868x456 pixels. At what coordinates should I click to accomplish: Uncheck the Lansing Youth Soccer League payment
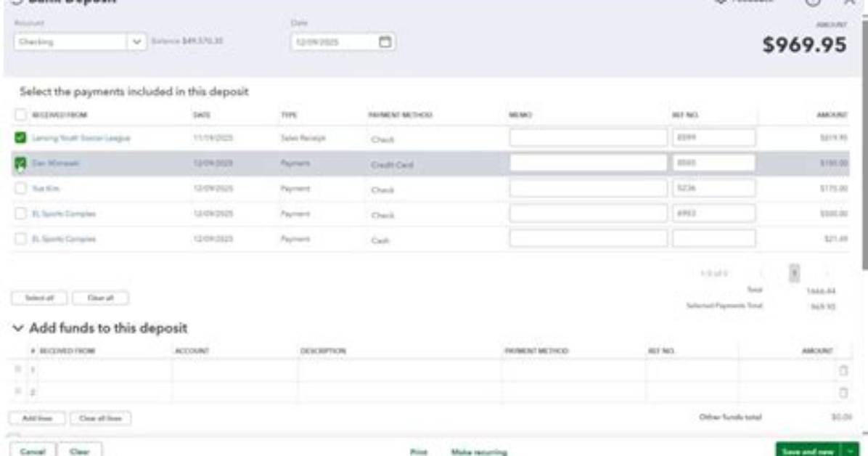click(20, 137)
